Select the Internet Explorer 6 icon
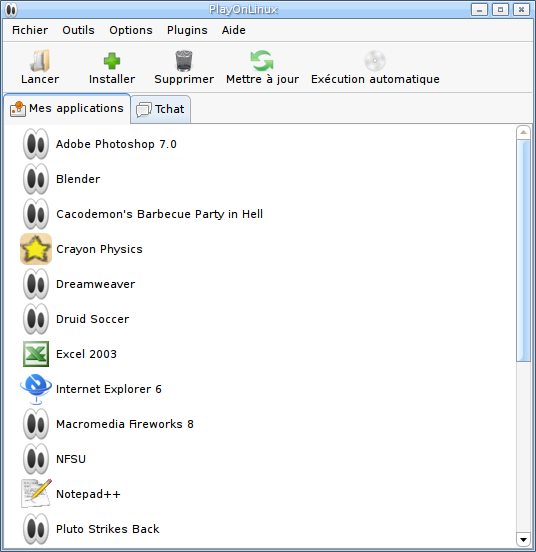This screenshot has width=536, height=552. pyautogui.click(x=36, y=389)
